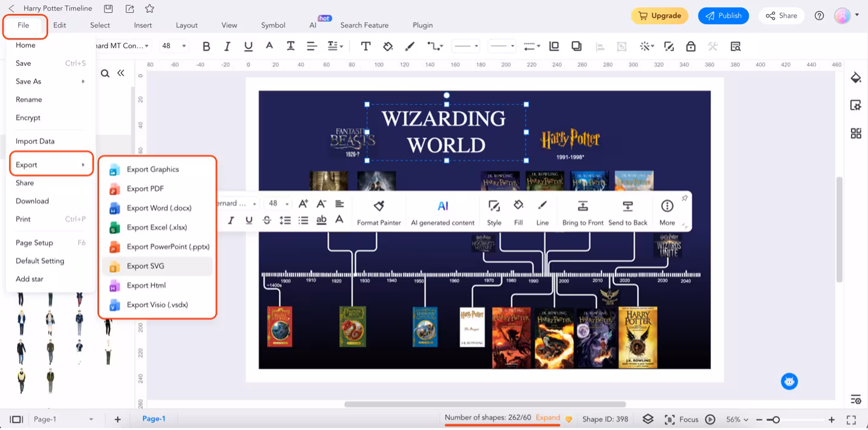This screenshot has width=868, height=430.
Task: Click the orange Expand link in the status bar
Action: 548,418
